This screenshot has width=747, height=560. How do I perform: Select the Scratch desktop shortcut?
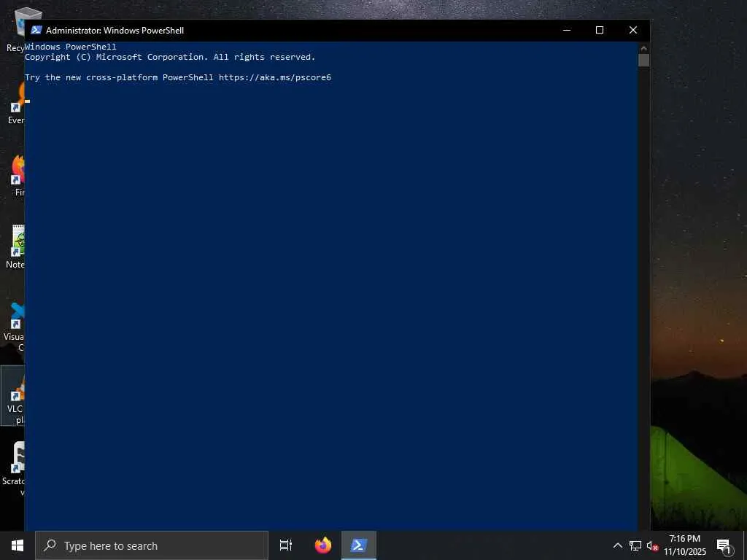tap(13, 469)
